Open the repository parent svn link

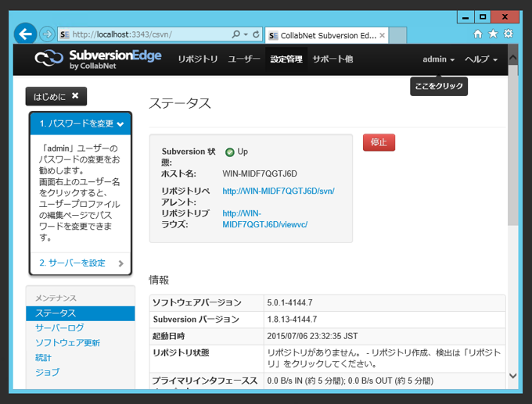click(279, 191)
